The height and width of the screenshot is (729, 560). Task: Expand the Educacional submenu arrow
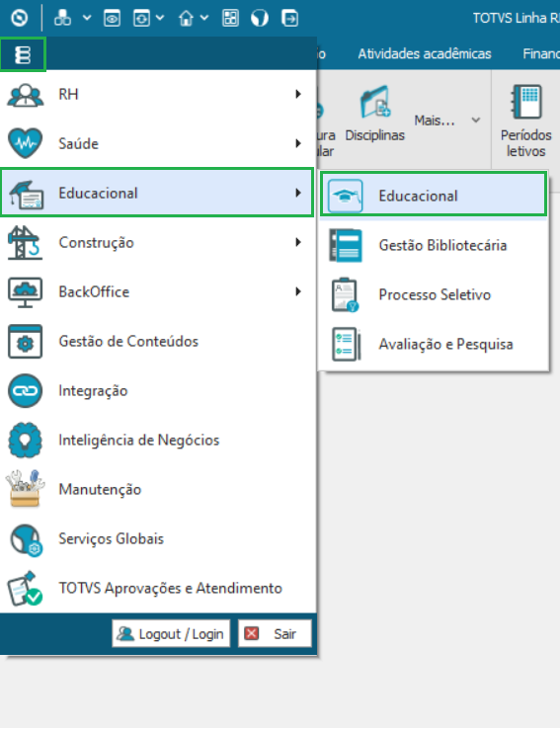click(x=298, y=193)
